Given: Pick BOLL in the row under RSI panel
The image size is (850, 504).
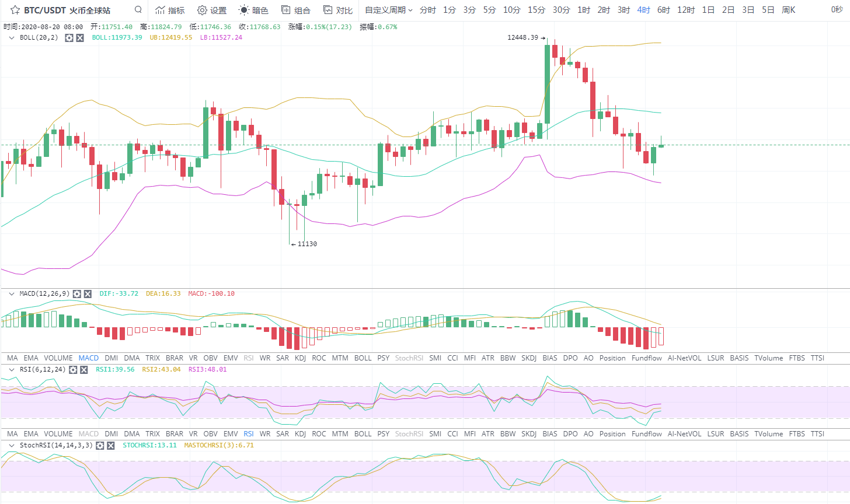Looking at the screenshot, I should coord(363,434).
